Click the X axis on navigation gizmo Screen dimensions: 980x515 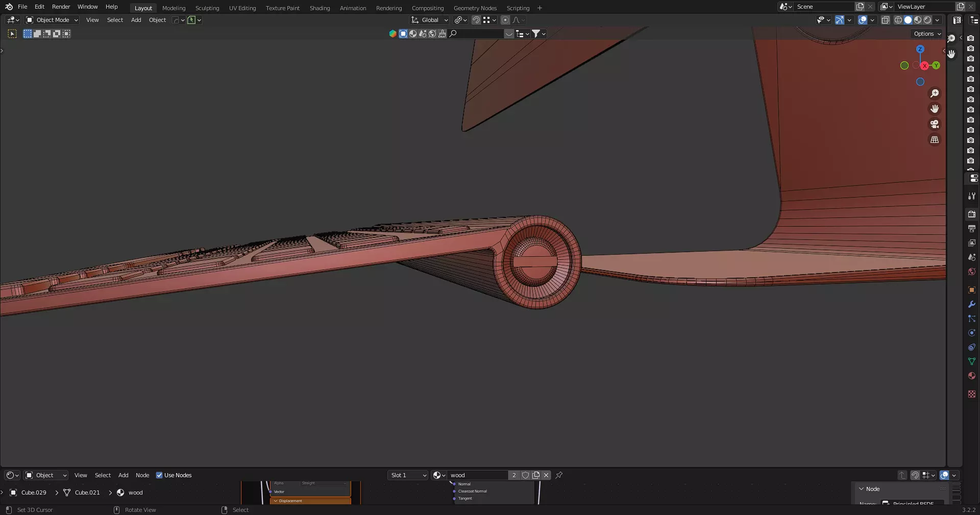click(925, 66)
